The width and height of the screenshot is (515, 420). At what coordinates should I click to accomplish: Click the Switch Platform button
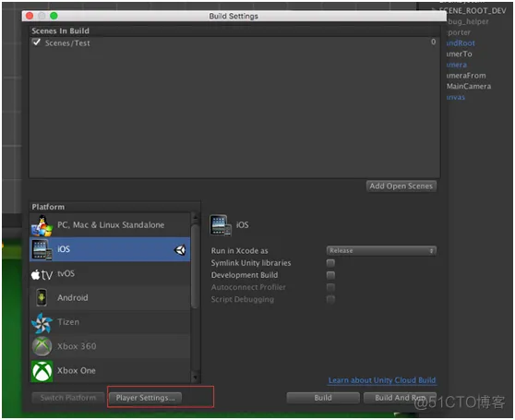[68, 398]
